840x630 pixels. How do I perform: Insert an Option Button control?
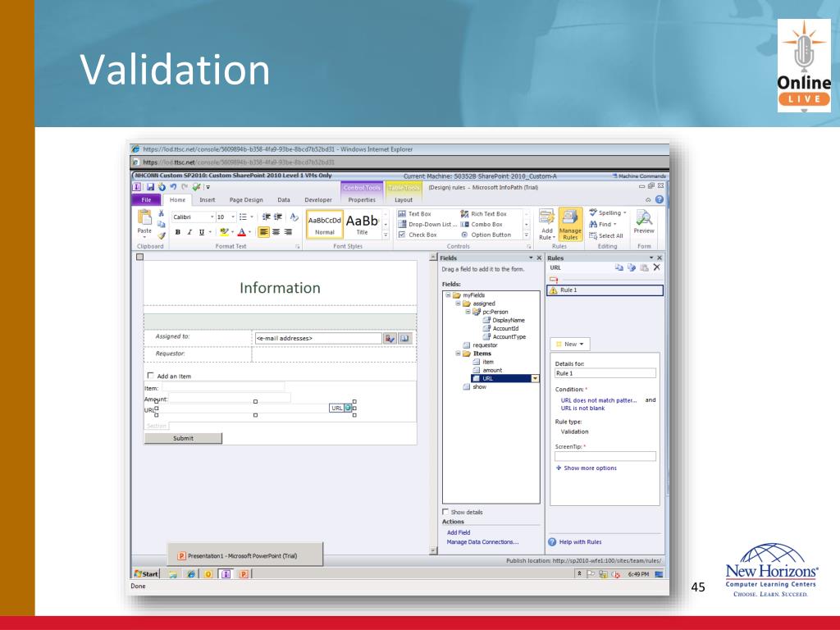point(486,235)
